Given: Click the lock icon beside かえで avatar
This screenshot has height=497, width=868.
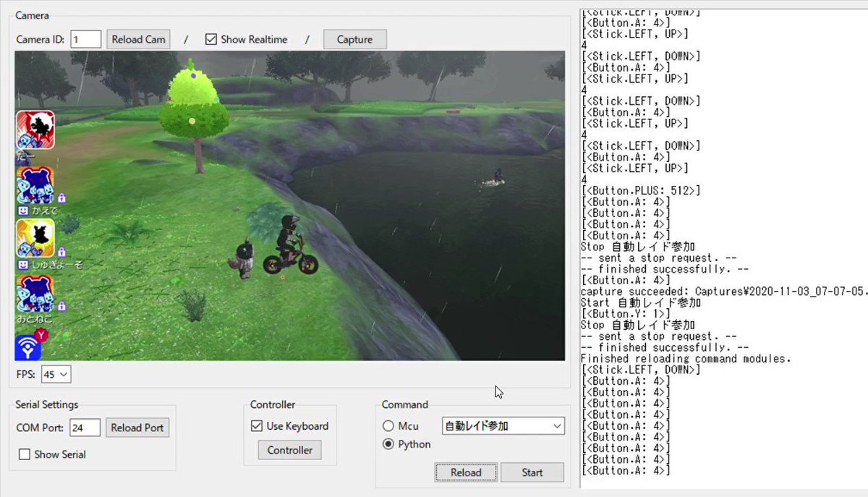Looking at the screenshot, I should point(62,197).
